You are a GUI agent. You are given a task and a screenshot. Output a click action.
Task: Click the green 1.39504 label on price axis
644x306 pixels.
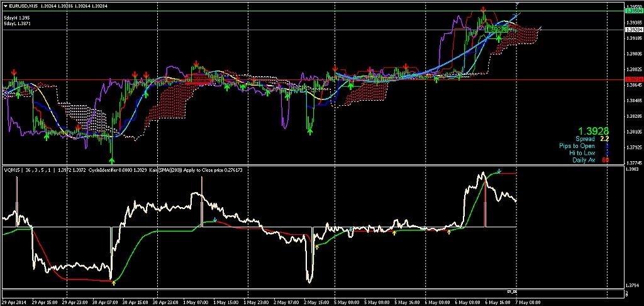[x=633, y=11]
